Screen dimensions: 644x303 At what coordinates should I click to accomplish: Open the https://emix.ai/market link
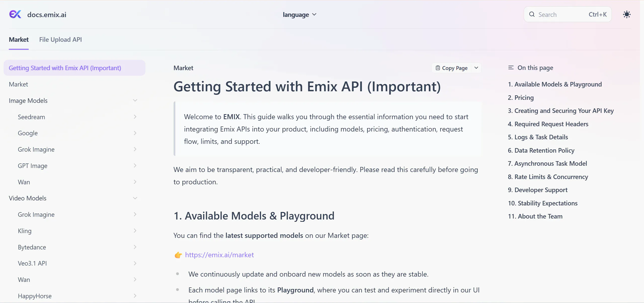point(219,255)
